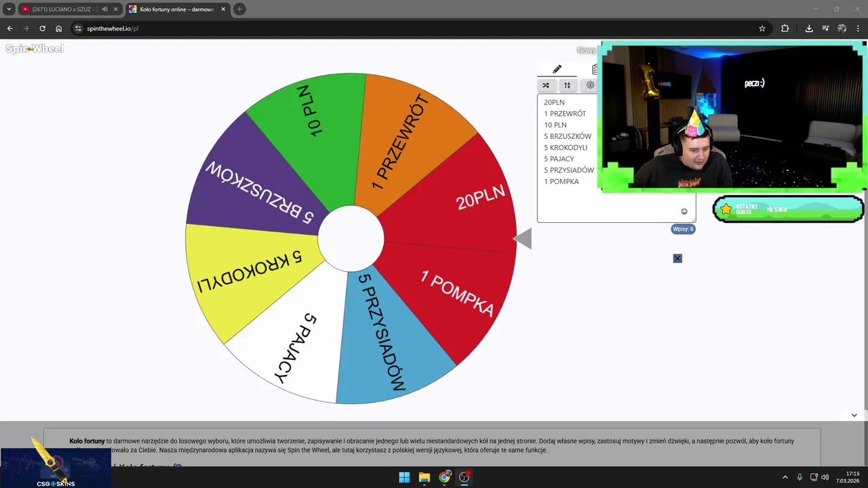Select the Koło fortuny online tab
The height and width of the screenshot is (488, 868).
coord(176,9)
